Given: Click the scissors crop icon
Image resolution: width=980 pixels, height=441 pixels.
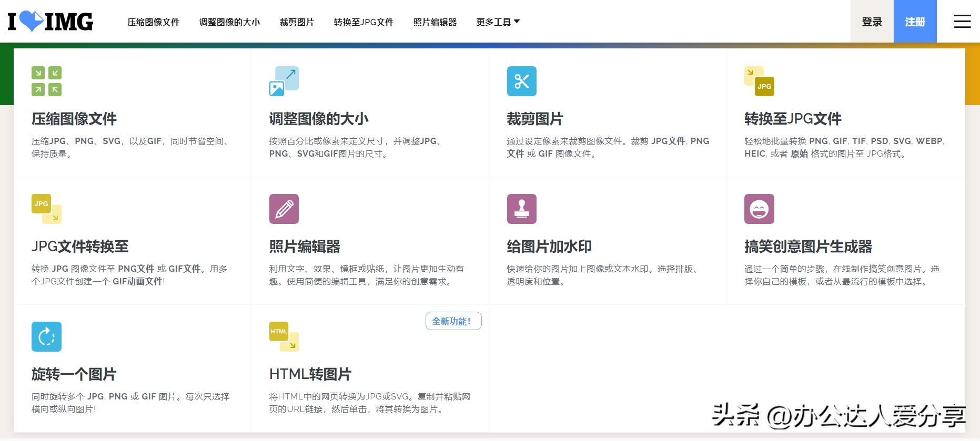Looking at the screenshot, I should click(x=522, y=81).
